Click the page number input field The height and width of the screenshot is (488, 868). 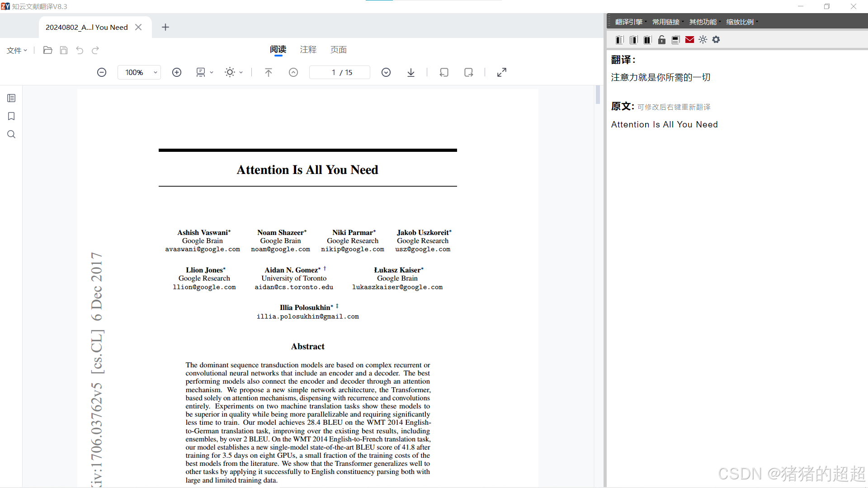[339, 72]
